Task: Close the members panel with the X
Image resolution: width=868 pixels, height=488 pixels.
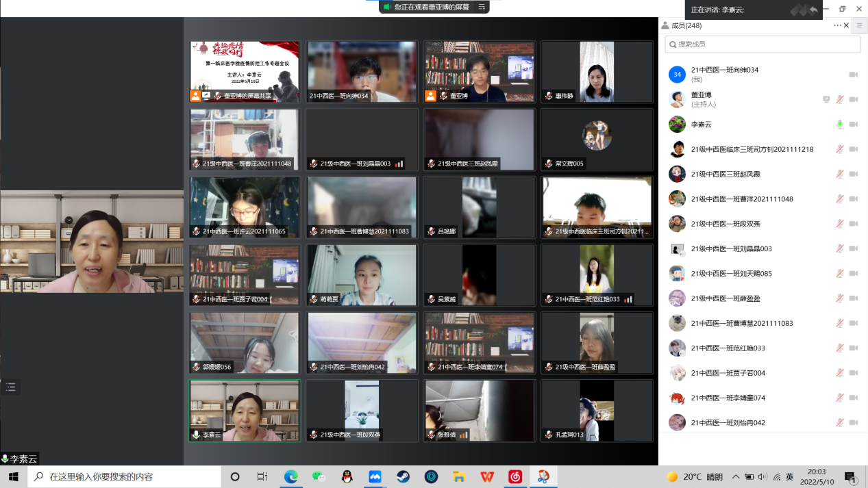Action: click(847, 25)
